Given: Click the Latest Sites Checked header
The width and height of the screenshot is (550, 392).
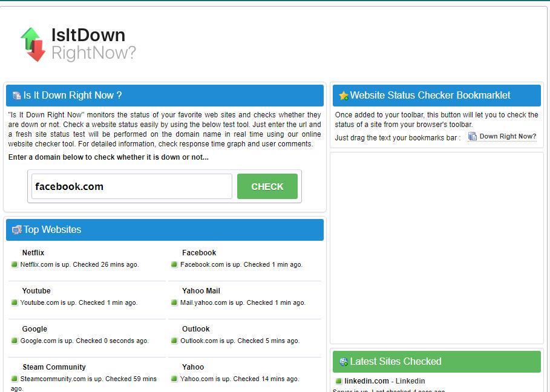Looking at the screenshot, I should 437,362.
